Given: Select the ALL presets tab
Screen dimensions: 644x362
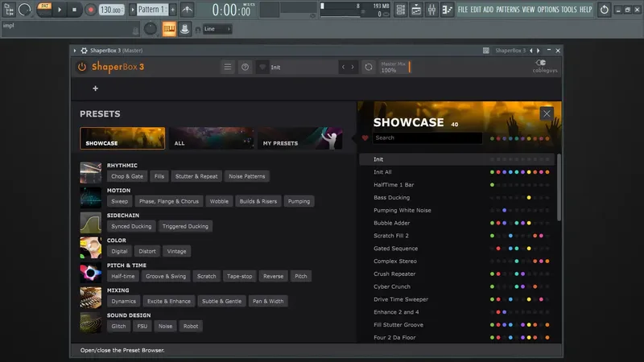Looking at the screenshot, I should click(211, 138).
